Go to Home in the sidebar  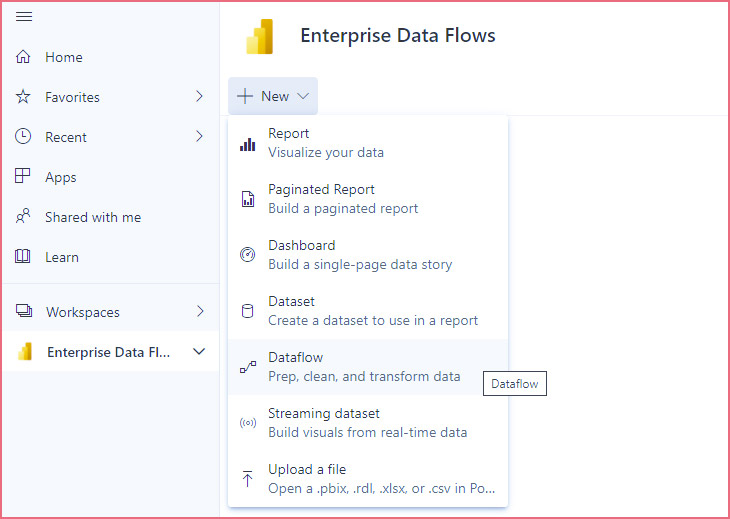(111, 57)
